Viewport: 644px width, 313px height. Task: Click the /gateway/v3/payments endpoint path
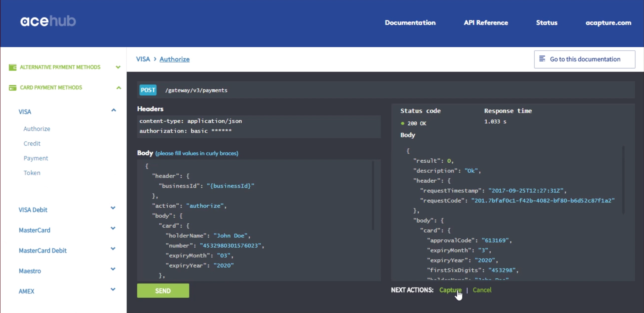point(196,90)
